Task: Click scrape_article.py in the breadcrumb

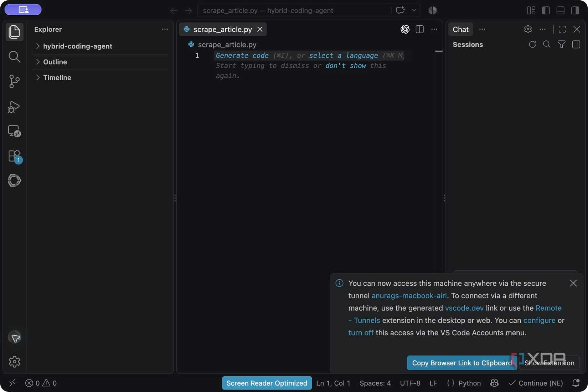Action: pos(227,45)
